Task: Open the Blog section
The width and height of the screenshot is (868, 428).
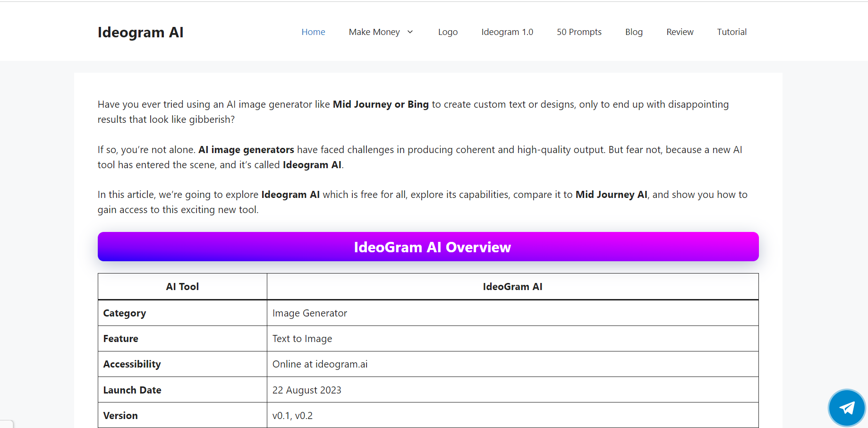Action: coord(634,32)
